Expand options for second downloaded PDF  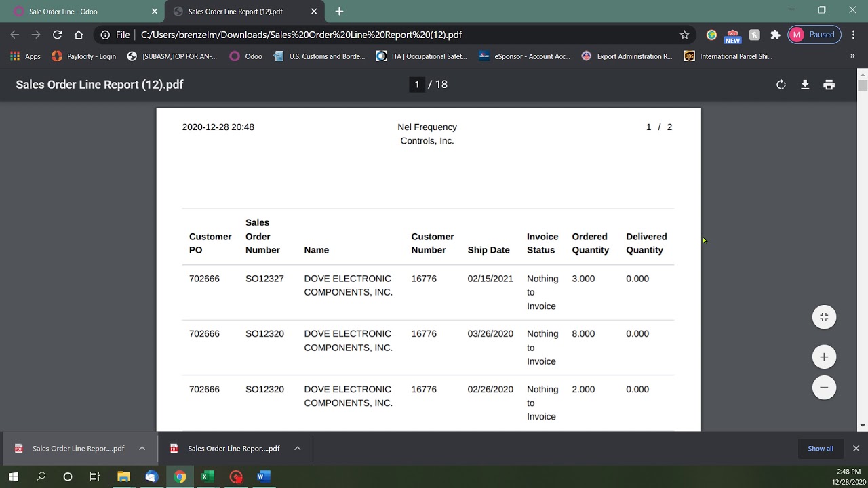tap(297, 448)
